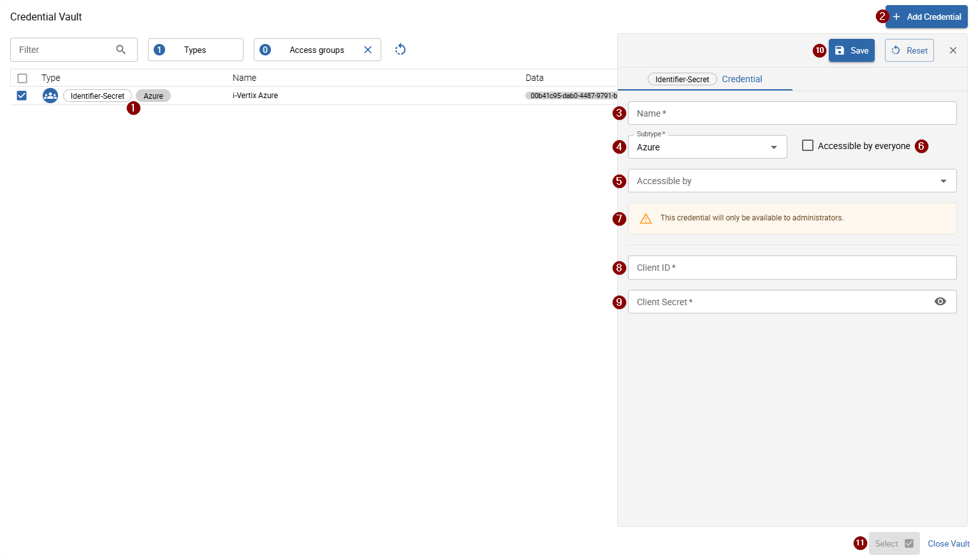978x560 pixels.
Task: Click the Name input field
Action: (x=792, y=113)
